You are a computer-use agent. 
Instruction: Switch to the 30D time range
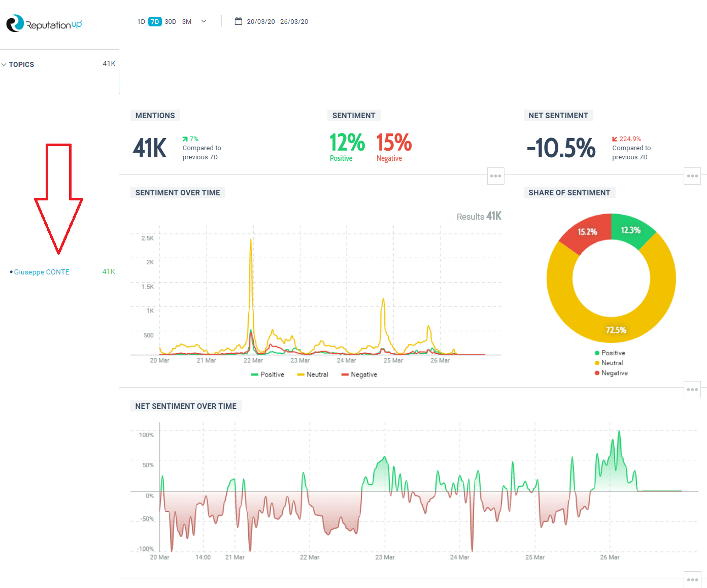tap(170, 21)
